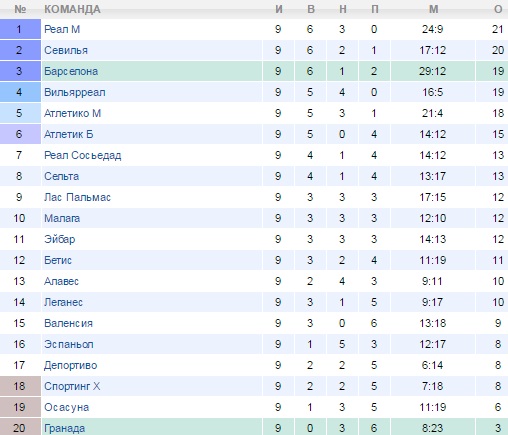This screenshot has width=508, height=435.
Task: Sort by the О points column header
Action: pos(498,9)
